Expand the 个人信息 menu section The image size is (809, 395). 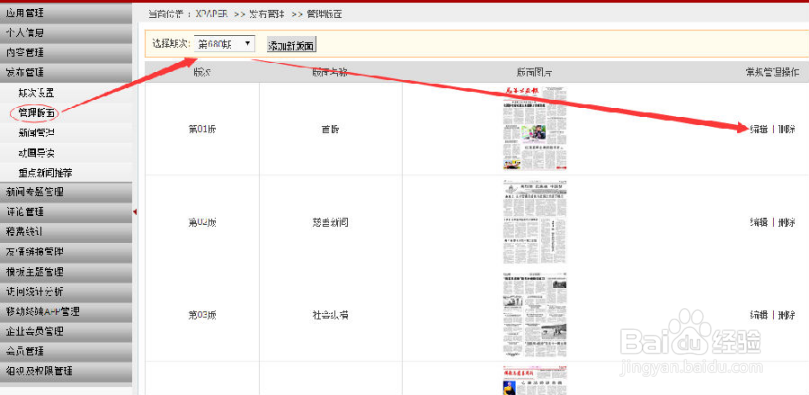[x=66, y=32]
